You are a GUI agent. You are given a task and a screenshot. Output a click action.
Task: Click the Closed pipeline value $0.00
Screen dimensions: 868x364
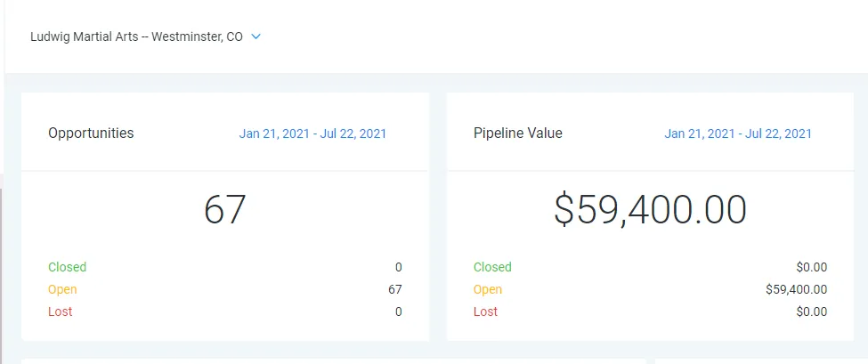(x=811, y=267)
